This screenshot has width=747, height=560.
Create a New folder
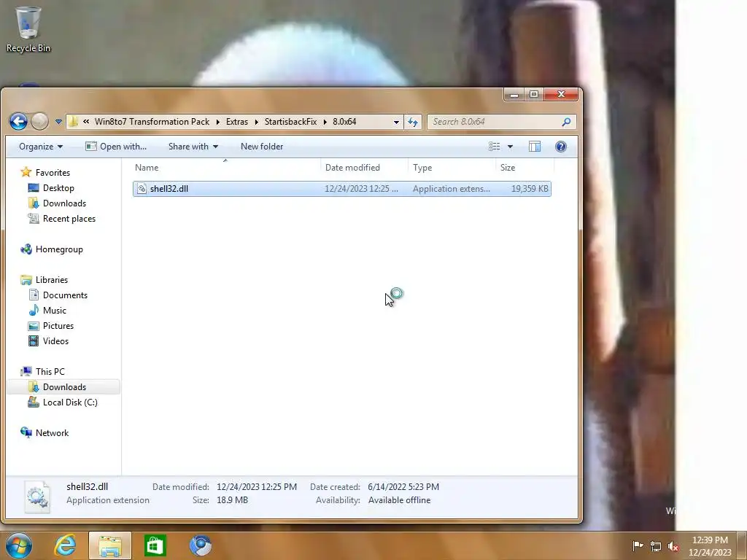pyautogui.click(x=262, y=147)
